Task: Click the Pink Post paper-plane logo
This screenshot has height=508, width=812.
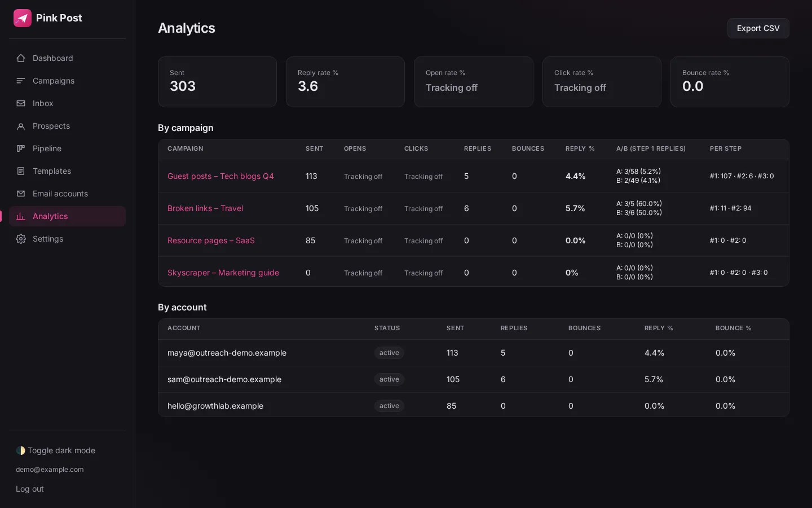Action: click(x=23, y=18)
